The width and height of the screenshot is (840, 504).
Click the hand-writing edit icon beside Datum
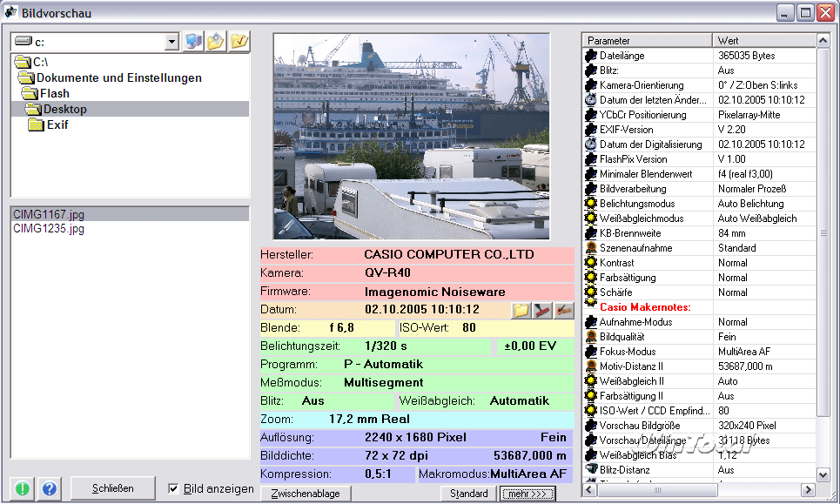[x=564, y=310]
